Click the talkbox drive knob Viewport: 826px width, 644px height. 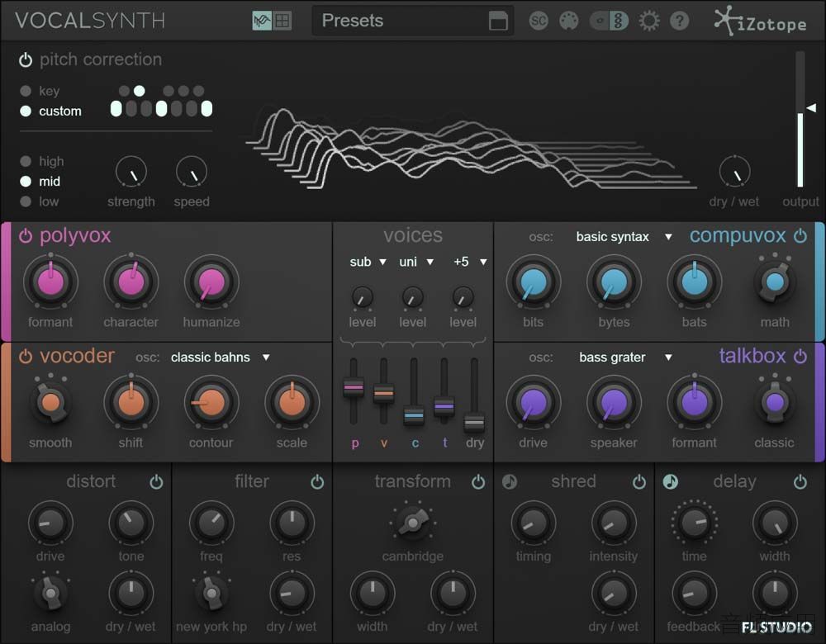[x=534, y=403]
